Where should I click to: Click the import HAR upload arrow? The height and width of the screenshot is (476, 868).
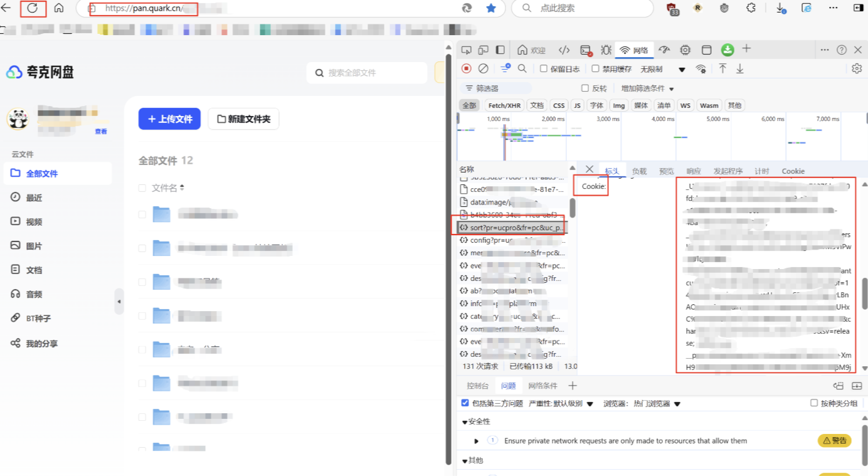[722, 69]
